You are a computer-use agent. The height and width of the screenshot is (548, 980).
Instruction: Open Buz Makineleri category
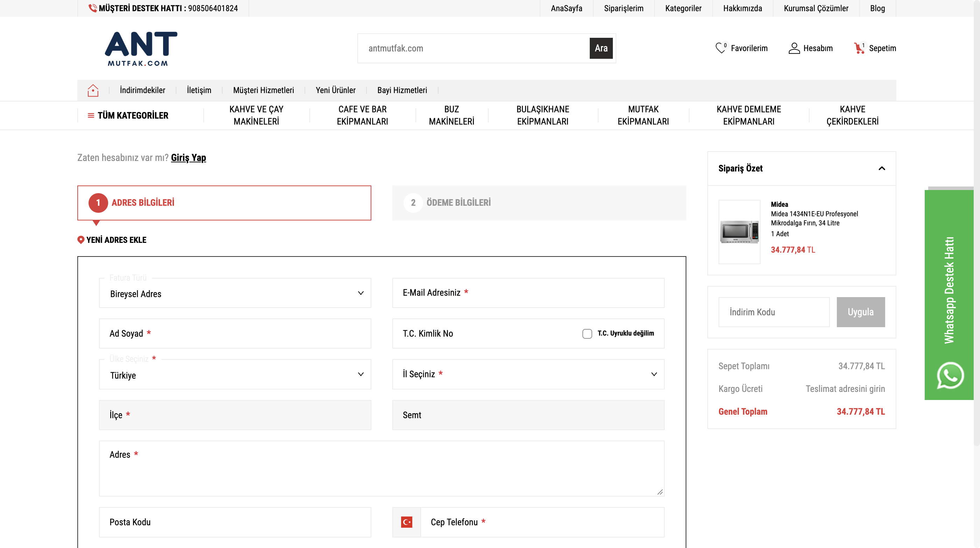tap(451, 115)
